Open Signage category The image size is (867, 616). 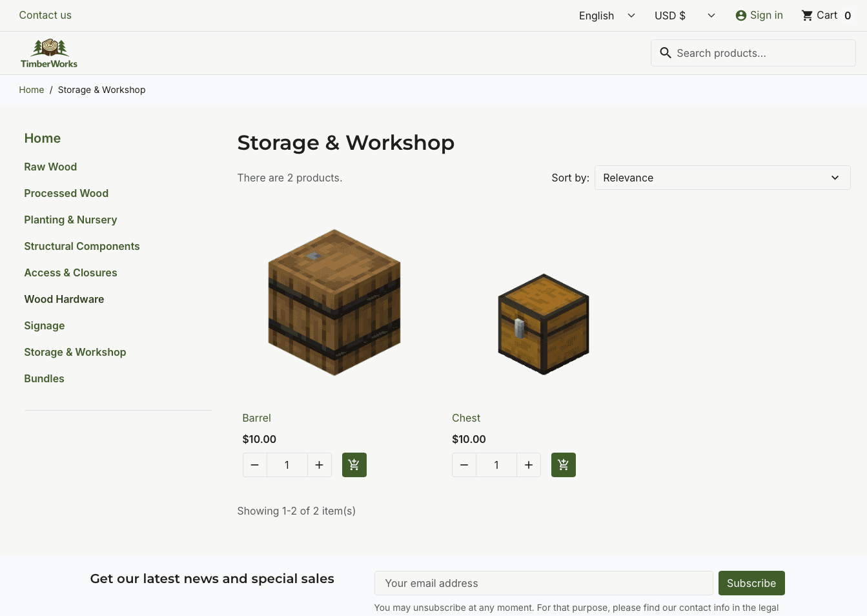click(x=45, y=325)
